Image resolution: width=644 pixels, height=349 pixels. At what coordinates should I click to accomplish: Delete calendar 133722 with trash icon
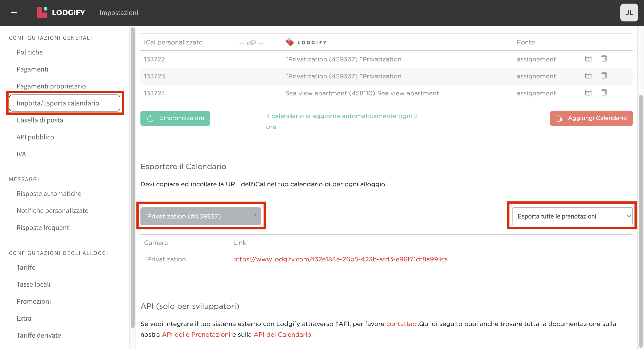pos(604,59)
